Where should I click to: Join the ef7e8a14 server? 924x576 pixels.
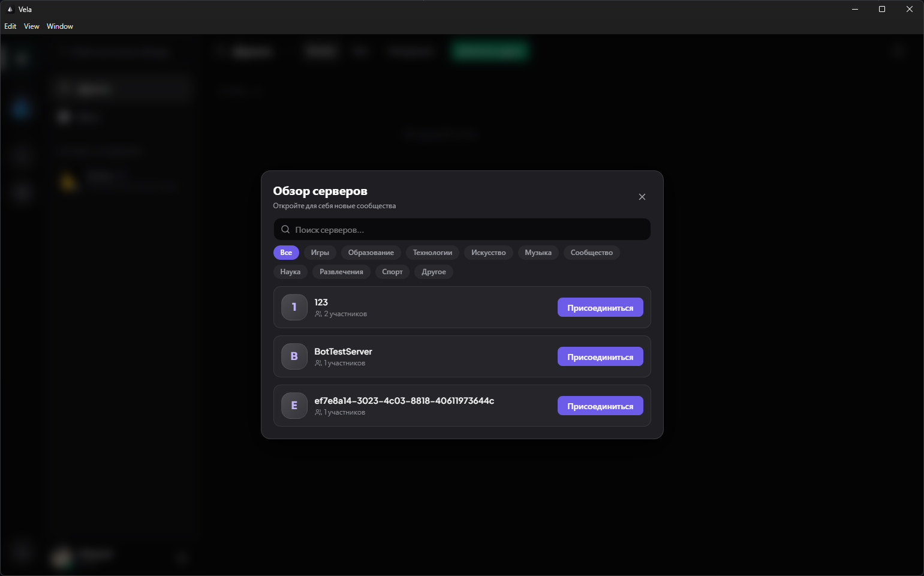click(600, 406)
